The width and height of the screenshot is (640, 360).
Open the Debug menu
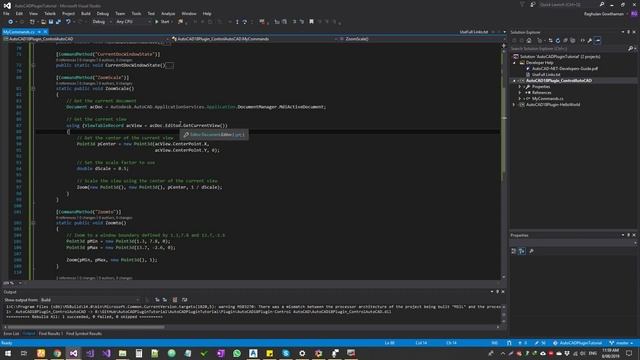click(x=103, y=13)
